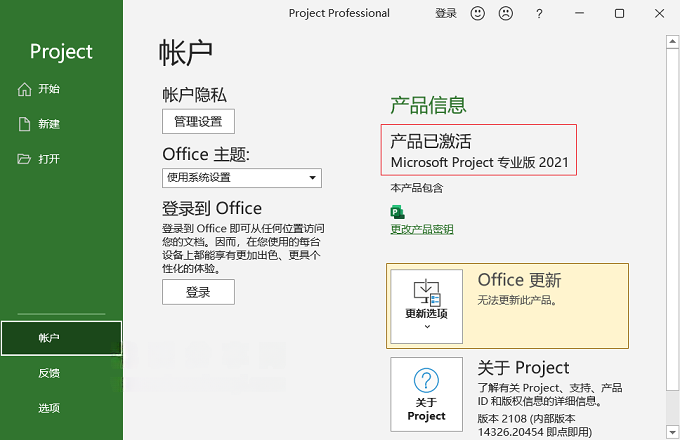680x440 pixels.
Task: Click the 产品已激活 text
Action: [x=431, y=141]
